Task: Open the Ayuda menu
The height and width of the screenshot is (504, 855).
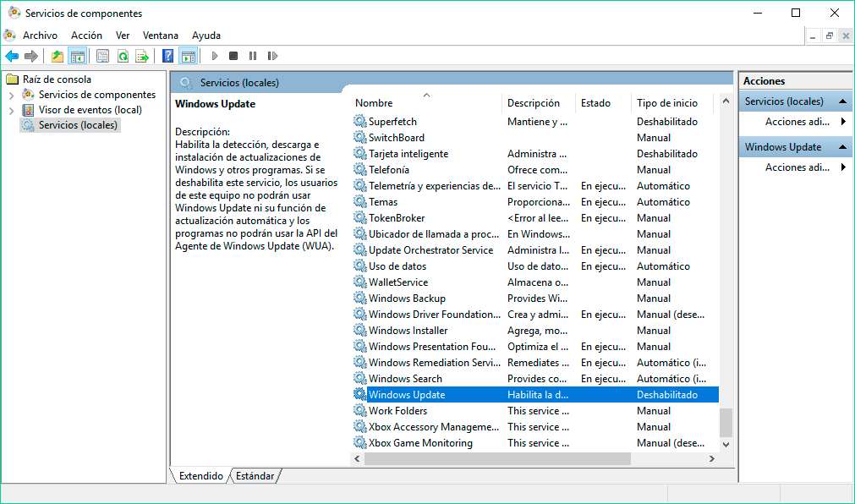Action: 206,36
